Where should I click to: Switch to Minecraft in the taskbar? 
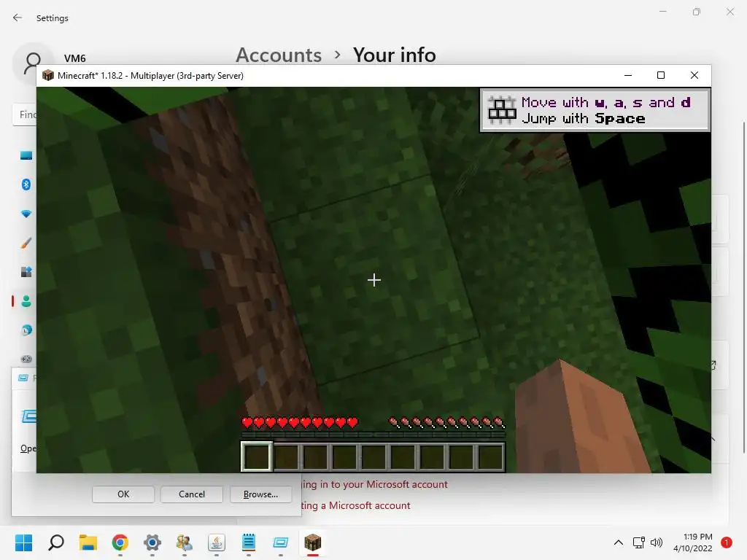click(x=312, y=542)
